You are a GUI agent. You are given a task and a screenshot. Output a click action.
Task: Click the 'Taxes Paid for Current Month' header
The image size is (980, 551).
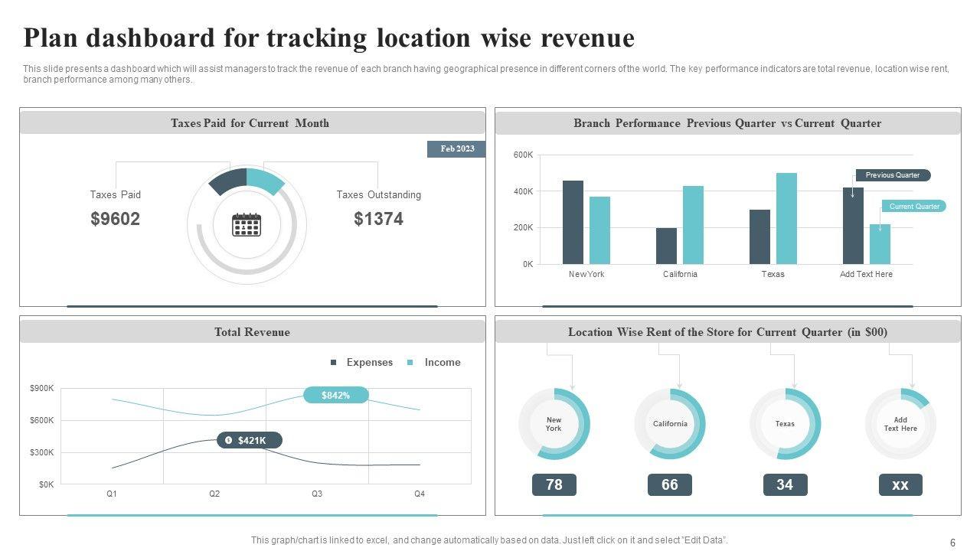(x=250, y=123)
